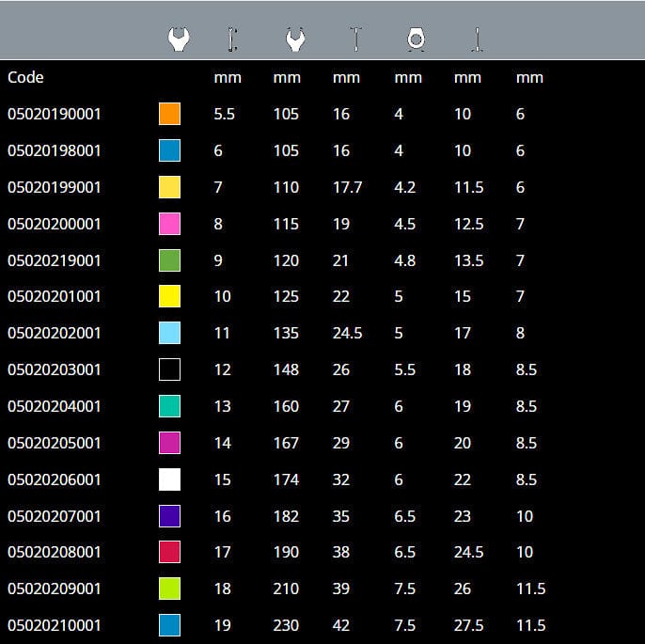Select the purple swatch for 05020207001
The width and height of the screenshot is (645, 644).
click(x=169, y=515)
